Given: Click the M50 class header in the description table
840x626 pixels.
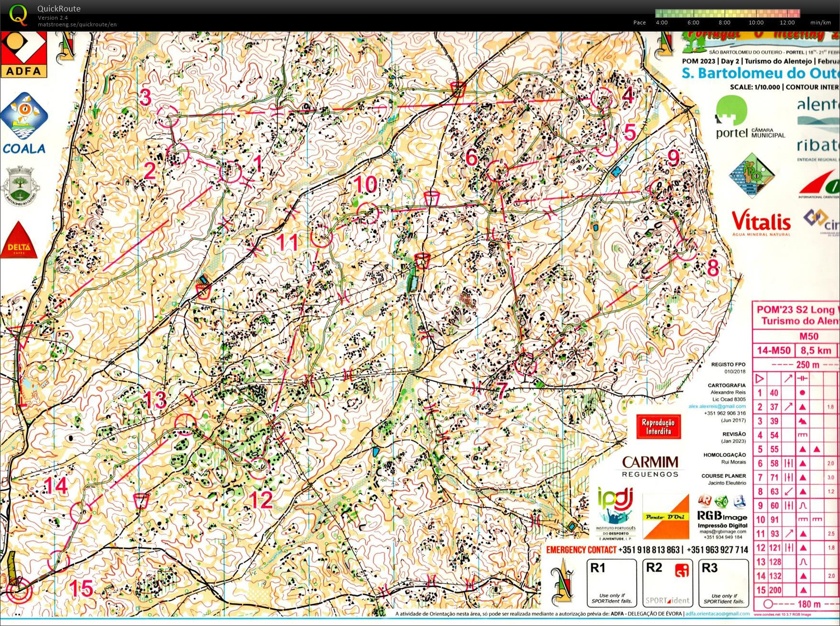Looking at the screenshot, I should point(809,336).
